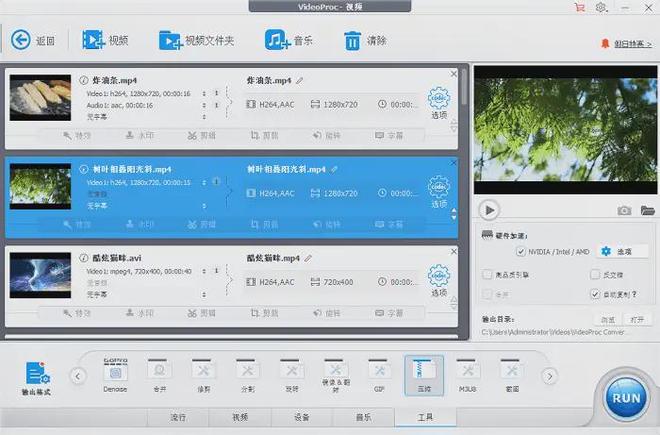Show previous tools with left chevron
The width and height of the screenshot is (660, 435).
[78, 376]
